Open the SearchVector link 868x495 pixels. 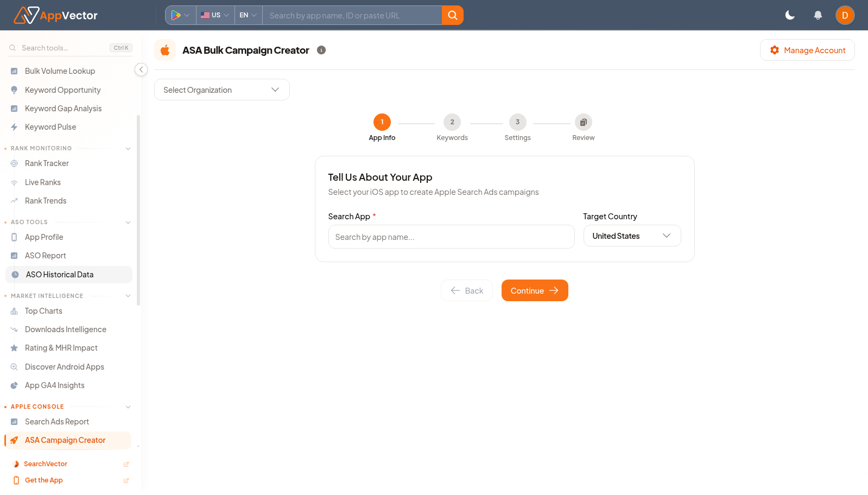coord(46,464)
